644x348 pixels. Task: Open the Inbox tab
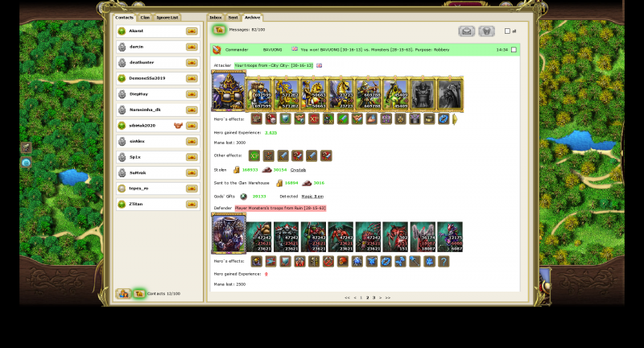[x=216, y=17]
